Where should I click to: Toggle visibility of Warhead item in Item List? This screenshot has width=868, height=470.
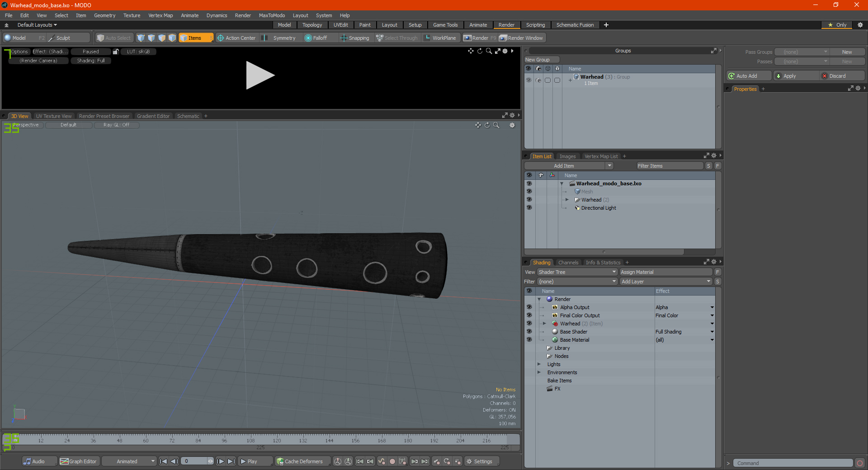tap(529, 200)
